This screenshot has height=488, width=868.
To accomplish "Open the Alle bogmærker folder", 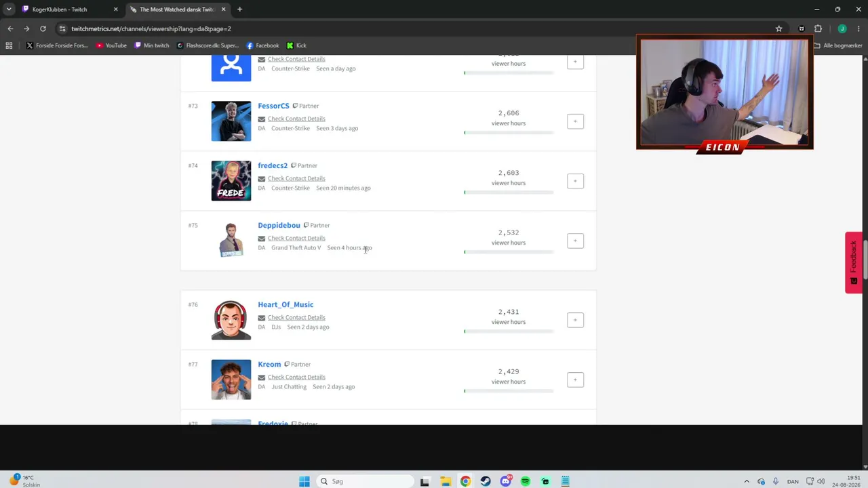I will 838,45.
